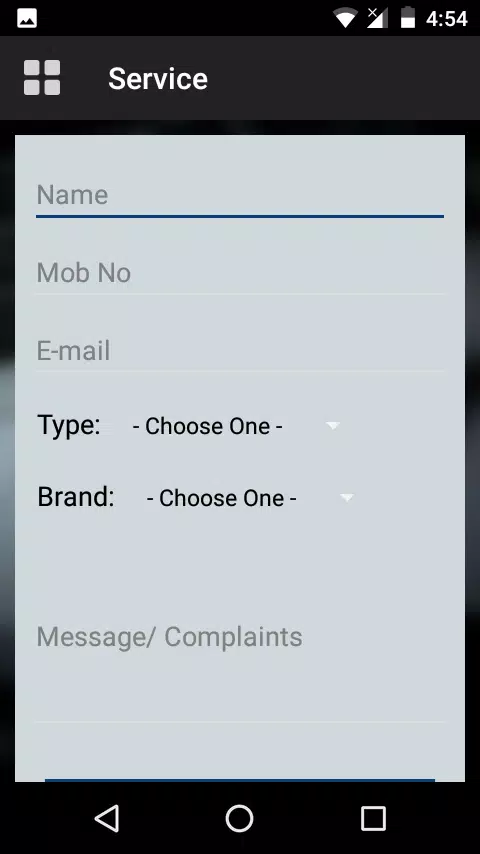Focus the Mob No input field
The image size is (480, 854).
pyautogui.click(x=240, y=273)
